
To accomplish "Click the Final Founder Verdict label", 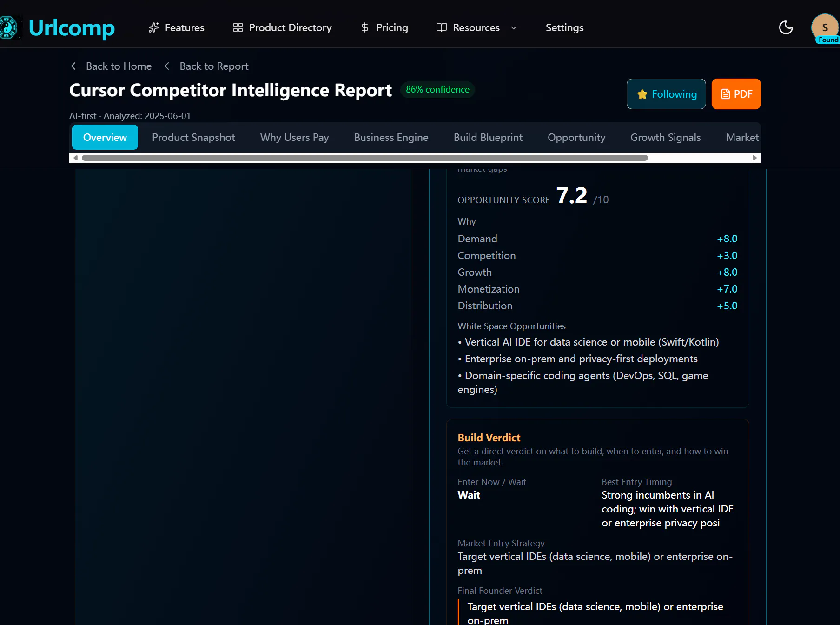I will [500, 591].
